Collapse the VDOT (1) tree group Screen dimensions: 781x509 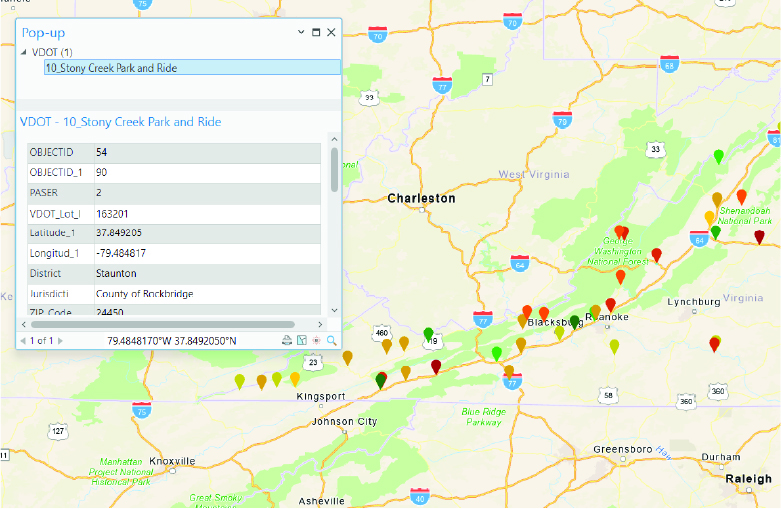[x=25, y=52]
